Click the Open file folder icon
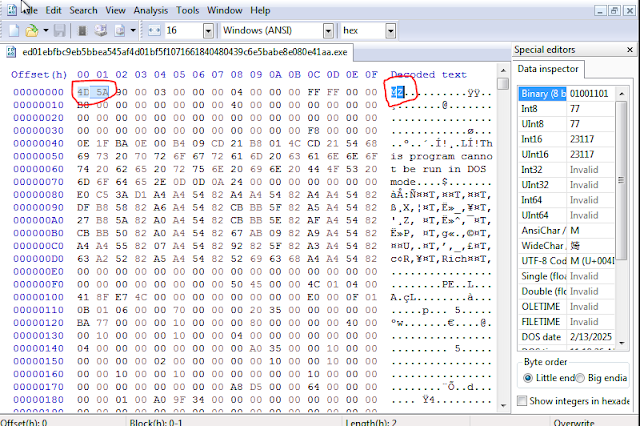The image size is (640, 426). tap(32, 31)
